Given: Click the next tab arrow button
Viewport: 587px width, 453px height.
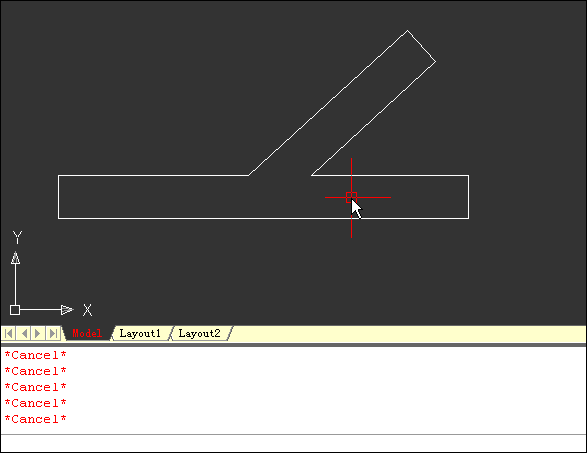Looking at the screenshot, I should point(38,333).
